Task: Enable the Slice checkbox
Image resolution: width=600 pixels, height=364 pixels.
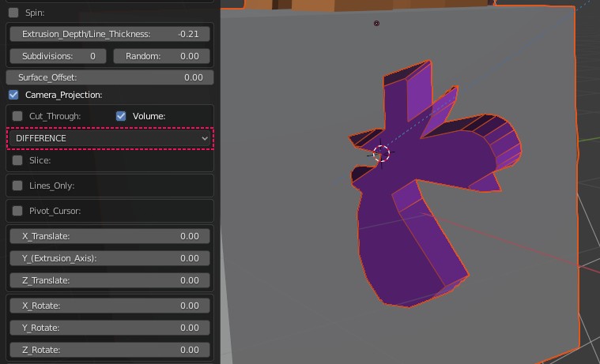Action: pyautogui.click(x=17, y=160)
